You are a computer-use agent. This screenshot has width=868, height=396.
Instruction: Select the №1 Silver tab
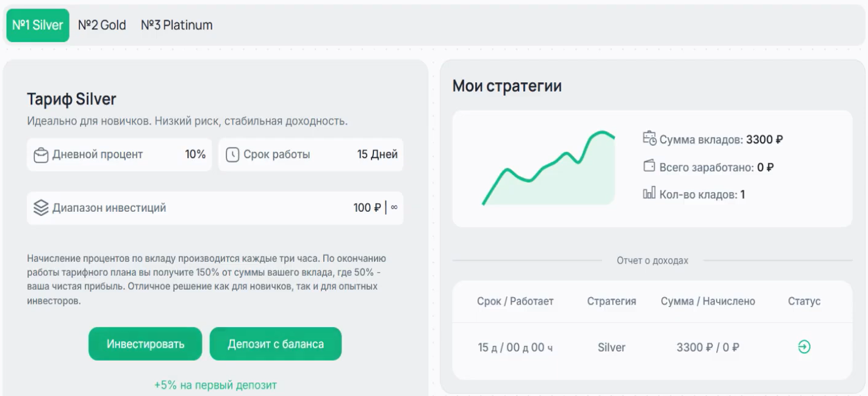pyautogui.click(x=38, y=26)
